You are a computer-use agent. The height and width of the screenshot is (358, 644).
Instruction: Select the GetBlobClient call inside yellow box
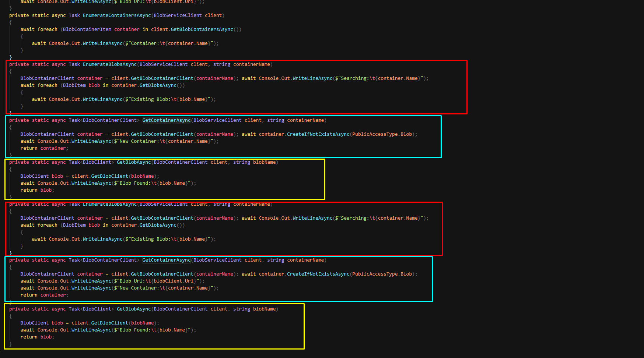(x=109, y=176)
